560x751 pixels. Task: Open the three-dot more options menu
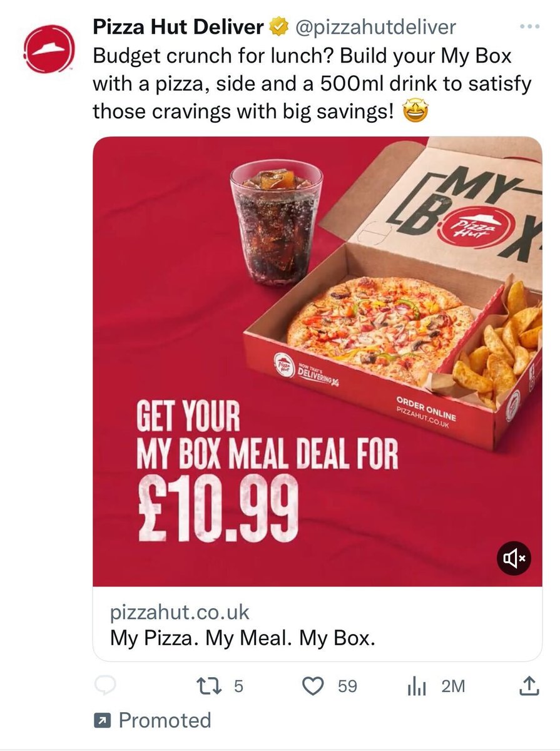tap(529, 27)
